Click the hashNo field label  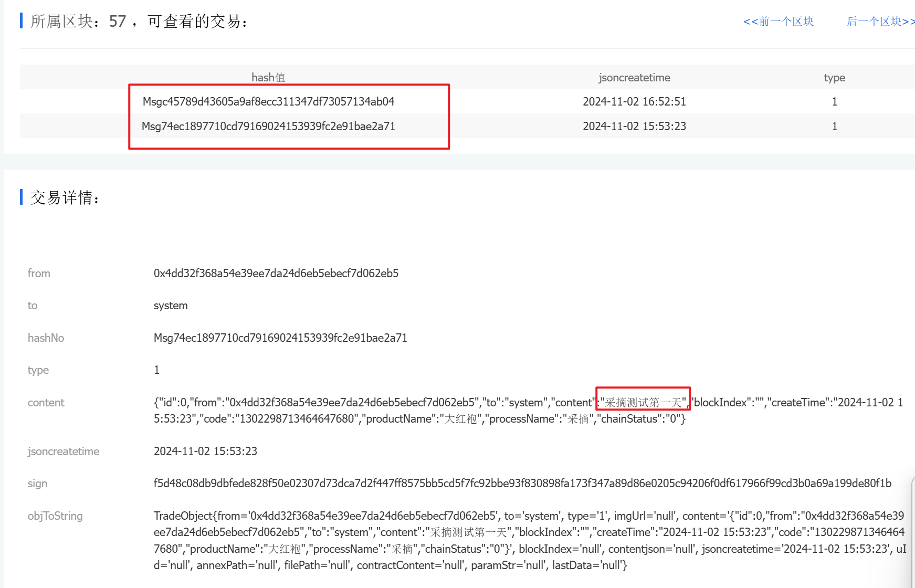click(46, 338)
